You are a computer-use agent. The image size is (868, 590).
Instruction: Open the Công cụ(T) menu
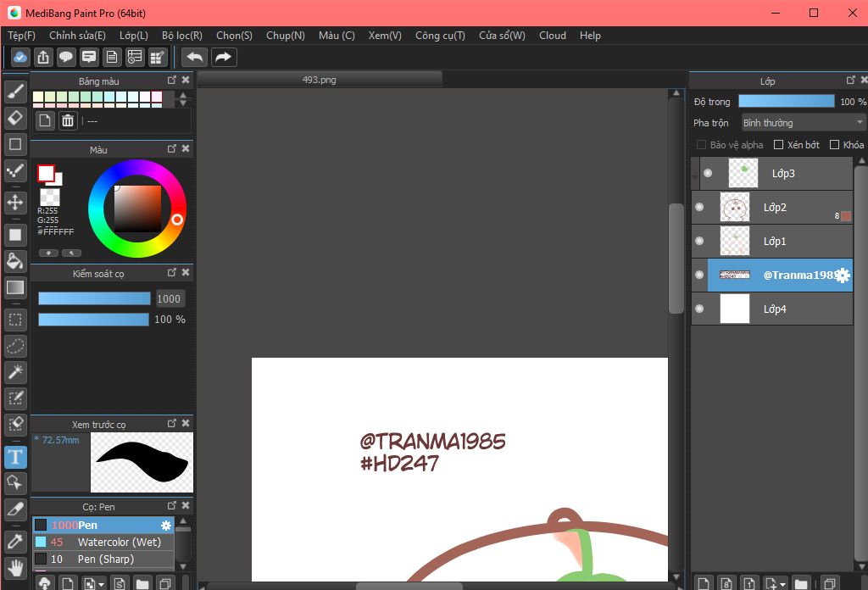[440, 36]
